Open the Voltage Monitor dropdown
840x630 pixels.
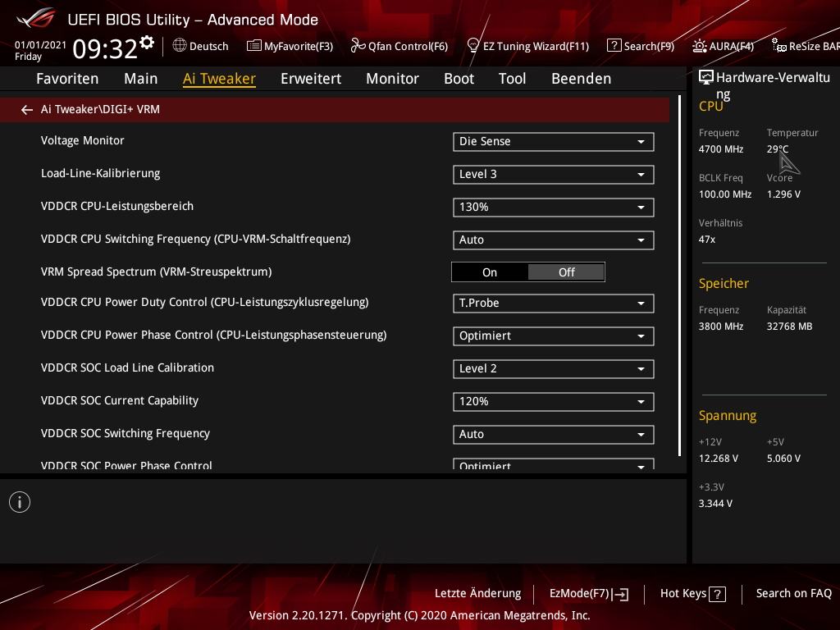(554, 141)
